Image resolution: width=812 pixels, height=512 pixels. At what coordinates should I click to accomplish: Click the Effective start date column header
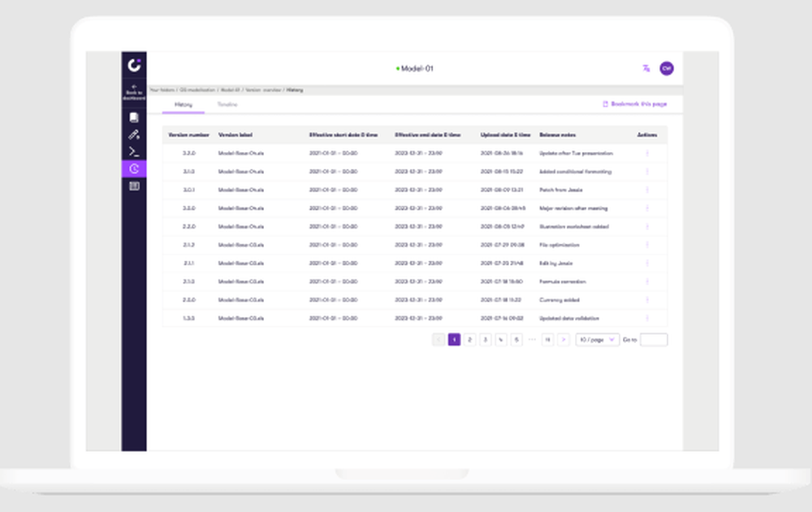tap(343, 135)
